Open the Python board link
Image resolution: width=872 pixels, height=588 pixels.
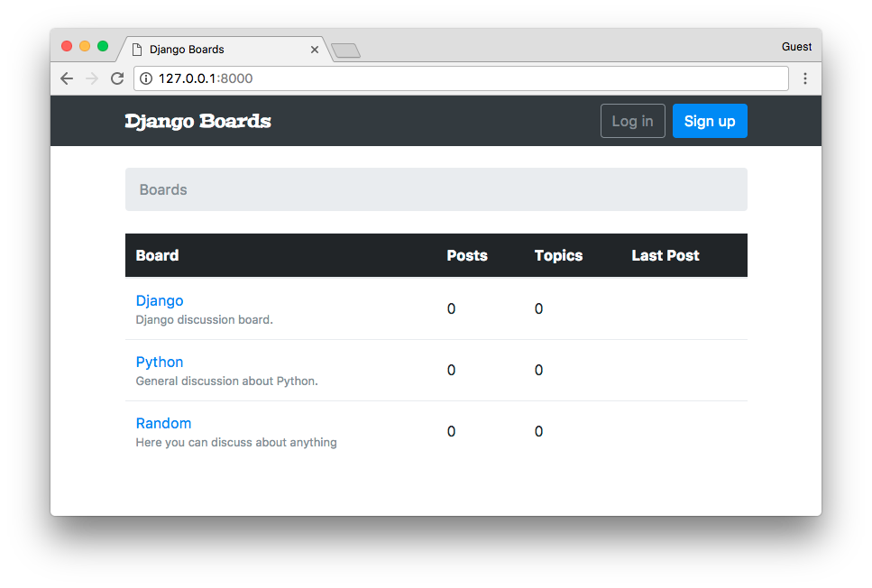[160, 362]
